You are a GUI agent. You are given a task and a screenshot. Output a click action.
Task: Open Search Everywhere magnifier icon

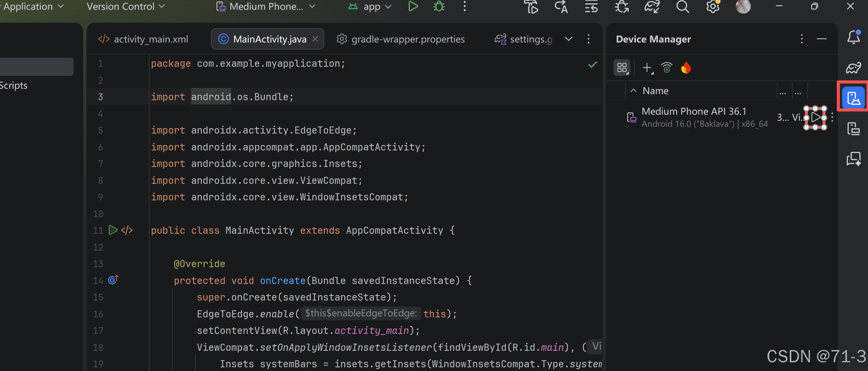[x=682, y=6]
